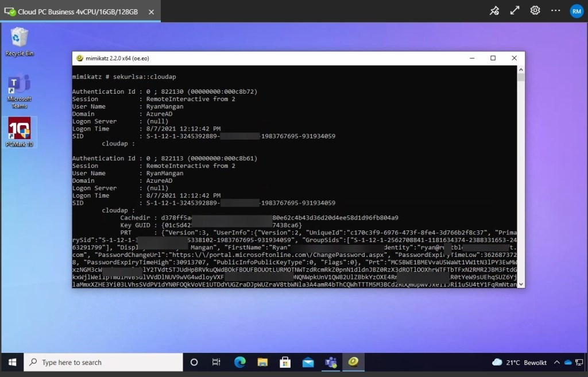Viewport: 588px width, 377px height.
Task: Switch to Teams on the taskbar
Action: (x=331, y=363)
